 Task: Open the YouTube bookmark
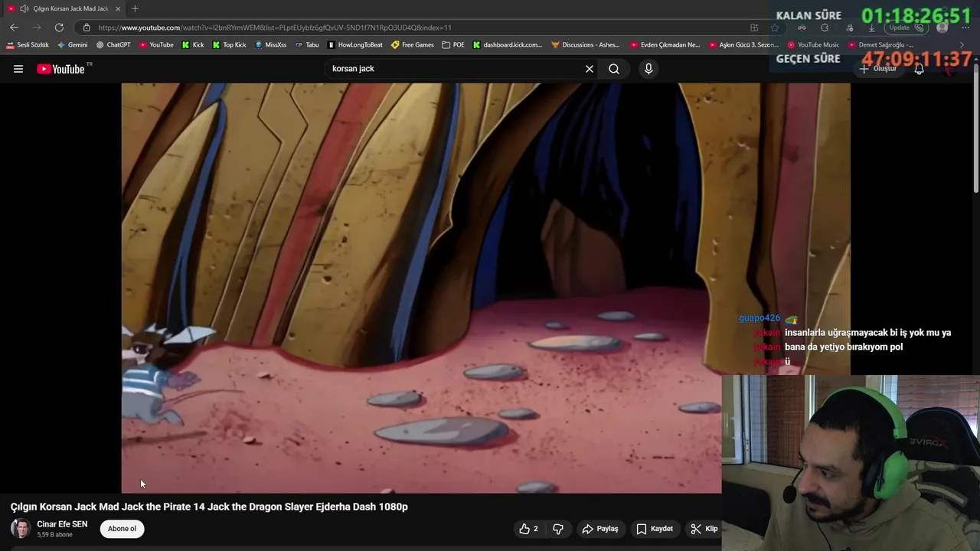point(156,45)
